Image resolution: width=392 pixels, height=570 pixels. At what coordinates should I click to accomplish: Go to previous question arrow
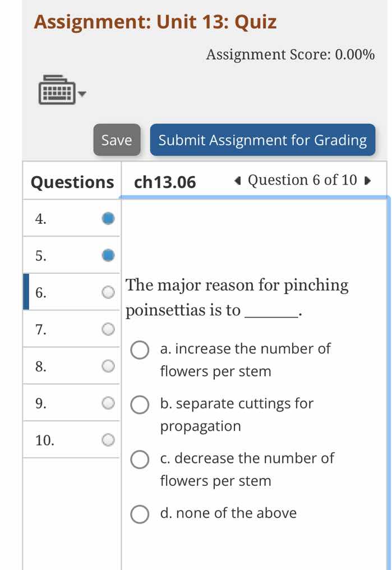238,181
